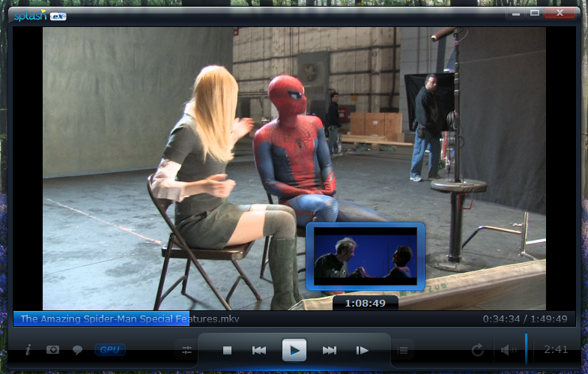
Task: Take a snapshot with the camera icon
Action: click(52, 349)
